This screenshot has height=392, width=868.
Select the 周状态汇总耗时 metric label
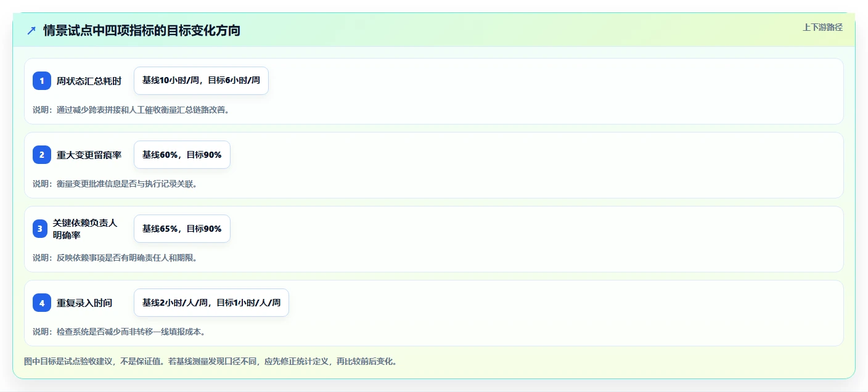click(x=89, y=81)
